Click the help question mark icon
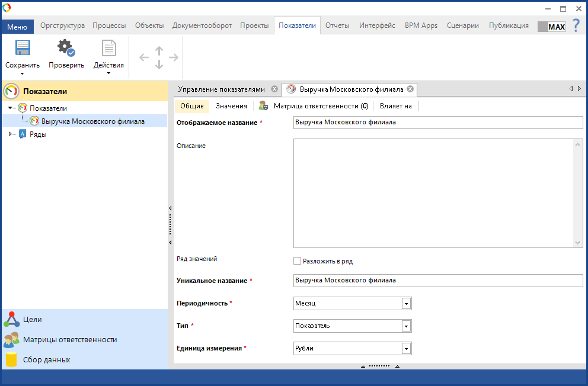The image size is (588, 386). point(576,25)
